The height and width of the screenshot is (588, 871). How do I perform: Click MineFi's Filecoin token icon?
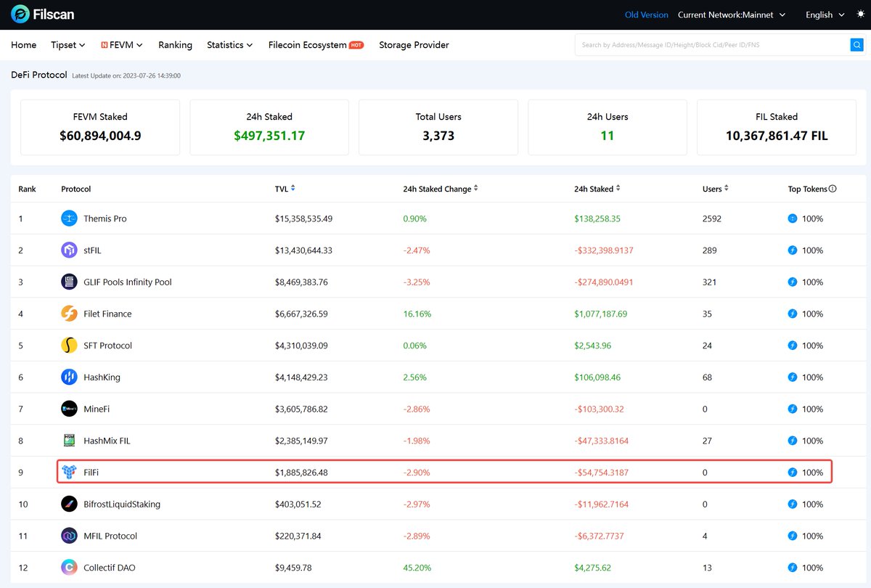(793, 409)
